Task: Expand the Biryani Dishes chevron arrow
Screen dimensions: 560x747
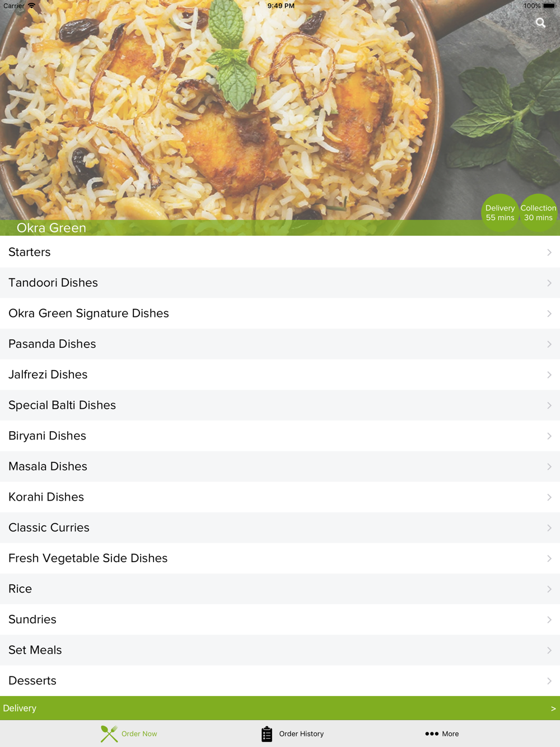Action: 549,436
